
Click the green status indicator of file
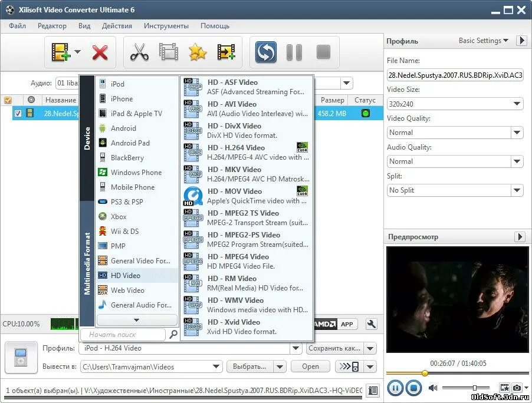pyautogui.click(x=366, y=113)
